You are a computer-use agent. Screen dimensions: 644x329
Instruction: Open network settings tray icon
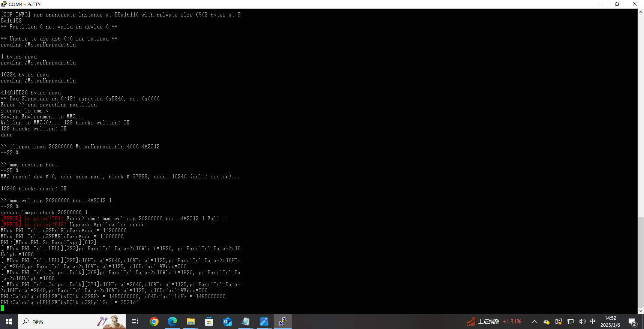[571, 322]
